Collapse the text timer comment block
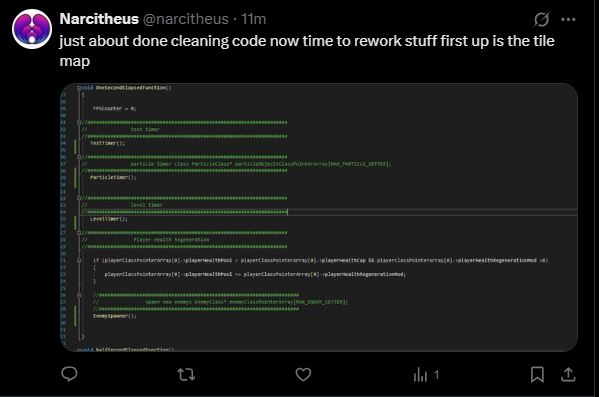Image resolution: width=599 pixels, height=397 pixels. 79,122
